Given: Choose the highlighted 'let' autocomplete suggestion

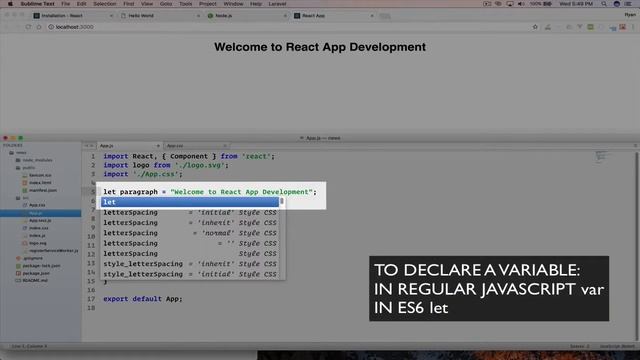Looking at the screenshot, I should pyautogui.click(x=190, y=202).
